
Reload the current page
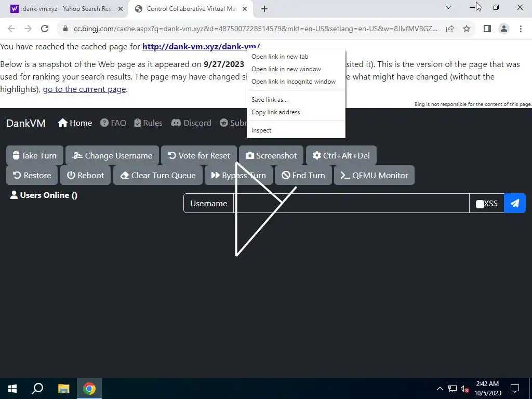(45, 29)
